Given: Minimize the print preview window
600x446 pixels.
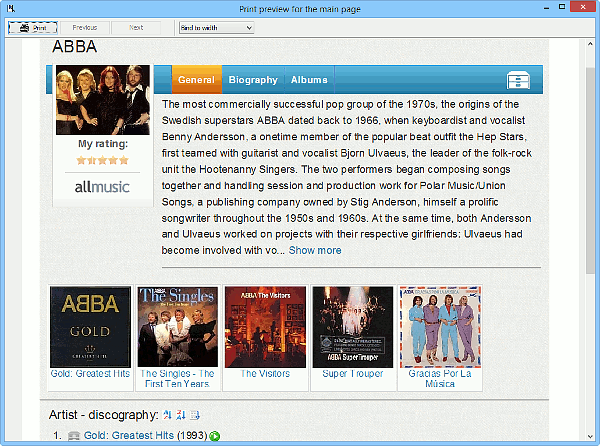Looking at the screenshot, I should coord(546,8).
